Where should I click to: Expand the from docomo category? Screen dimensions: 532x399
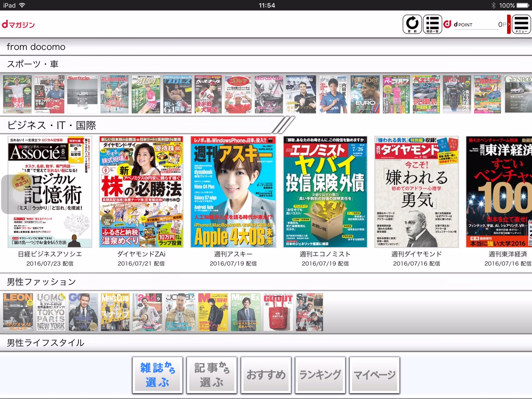tap(266, 47)
